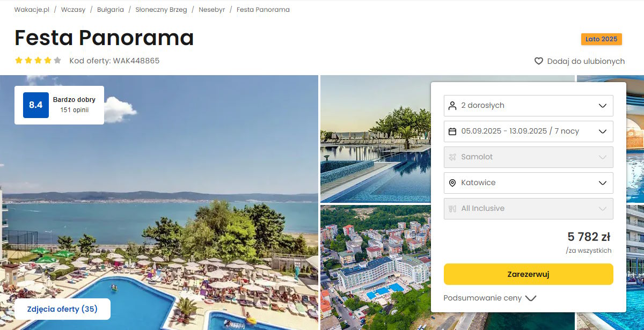This screenshot has height=330, width=644.
Task: Go to Bułgaria breadcrumb
Action: [x=111, y=10]
